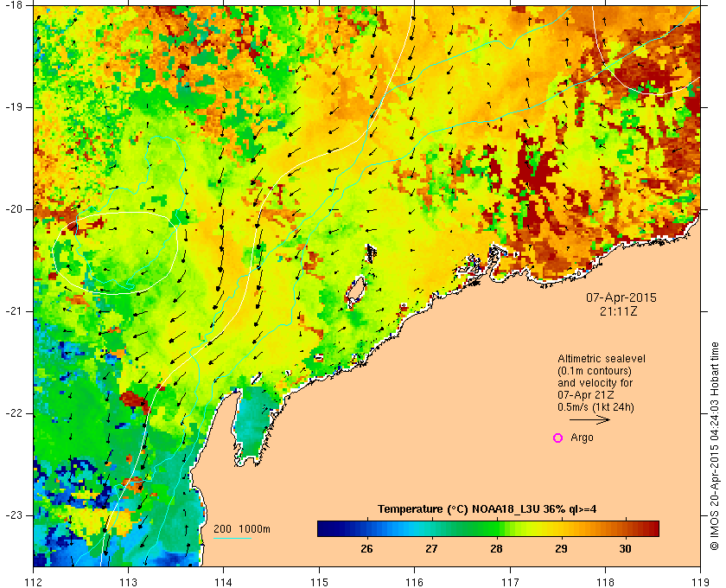Screen dimensions: 726x588
Task: Click the longitude axis label 113
Action: [128, 582]
